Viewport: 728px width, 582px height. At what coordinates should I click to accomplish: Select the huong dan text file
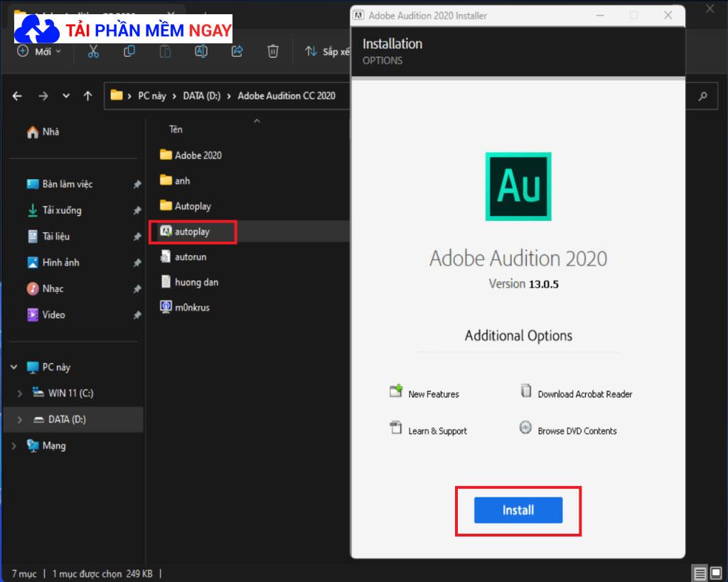tap(189, 281)
